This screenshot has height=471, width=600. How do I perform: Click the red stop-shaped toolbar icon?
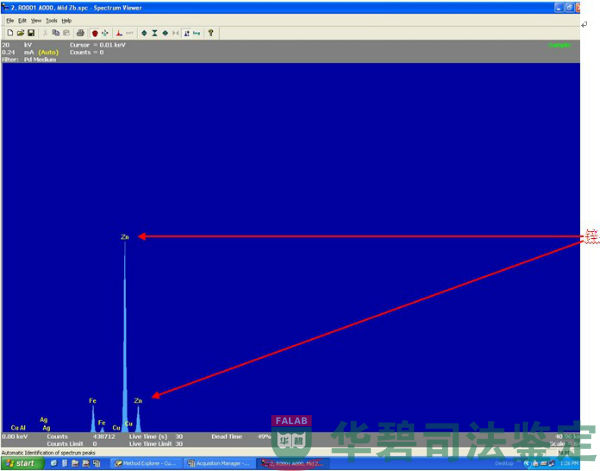pos(95,33)
